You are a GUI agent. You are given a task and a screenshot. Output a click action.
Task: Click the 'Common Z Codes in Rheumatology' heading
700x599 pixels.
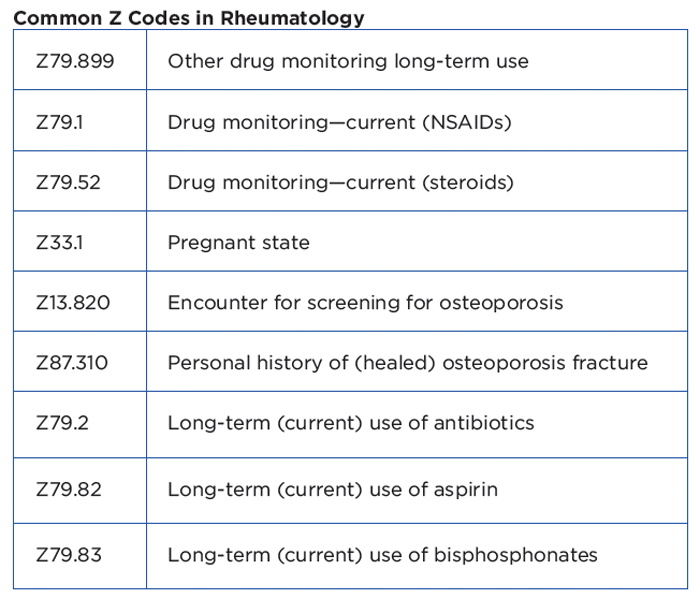tap(188, 17)
